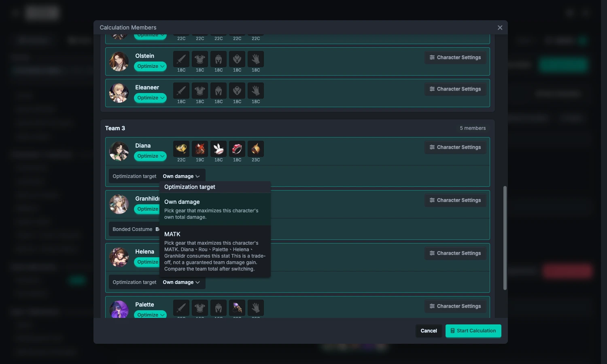This screenshot has height=364, width=607.
Task: Click Helena's character portrait
Action: point(119,257)
